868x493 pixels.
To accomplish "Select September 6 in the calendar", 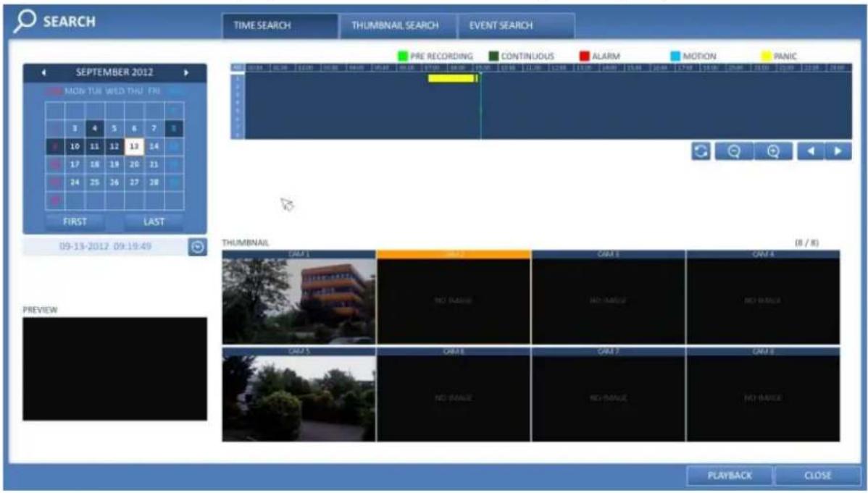I will pos(134,128).
